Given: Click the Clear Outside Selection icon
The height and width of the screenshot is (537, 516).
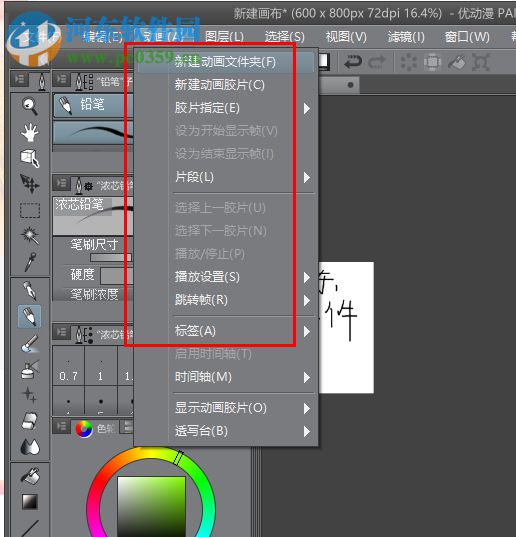Looking at the screenshot, I should coord(432,62).
